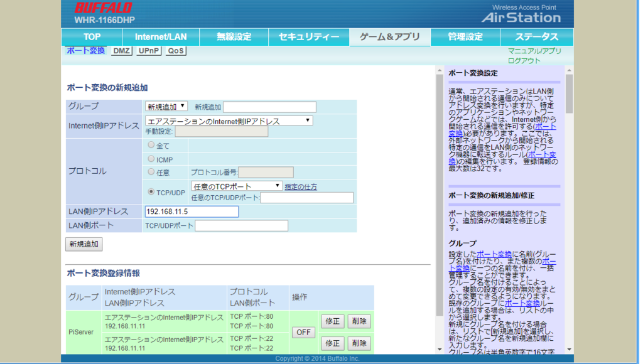Click the WHR-1166DHP model name
643x364 pixels.
tap(105, 20)
